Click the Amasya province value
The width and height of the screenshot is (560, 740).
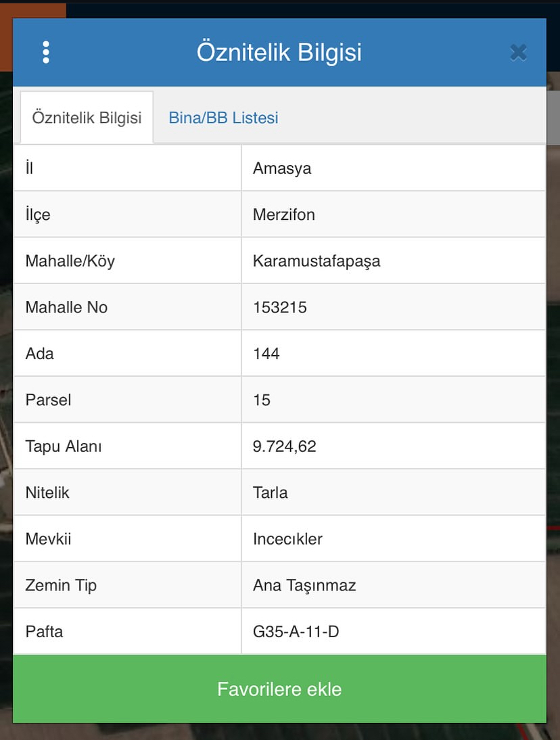pos(282,168)
